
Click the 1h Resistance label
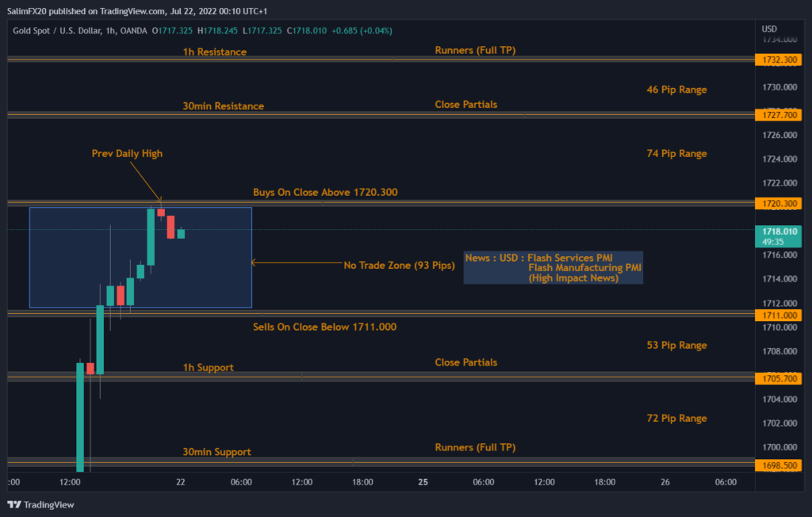[214, 52]
